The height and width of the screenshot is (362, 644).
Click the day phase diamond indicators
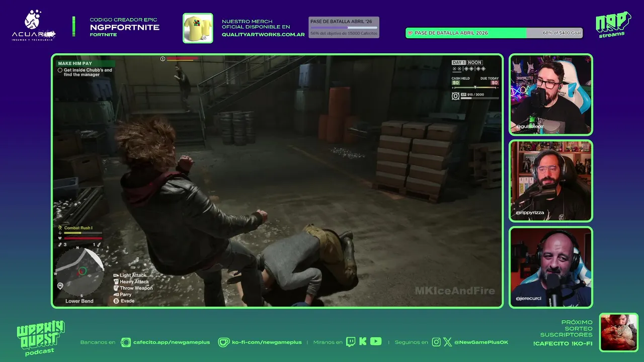coord(469,69)
